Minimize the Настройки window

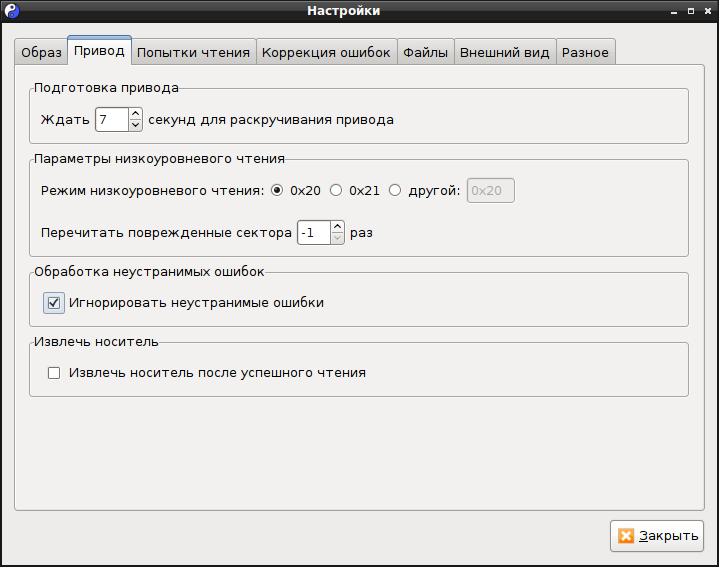click(674, 11)
